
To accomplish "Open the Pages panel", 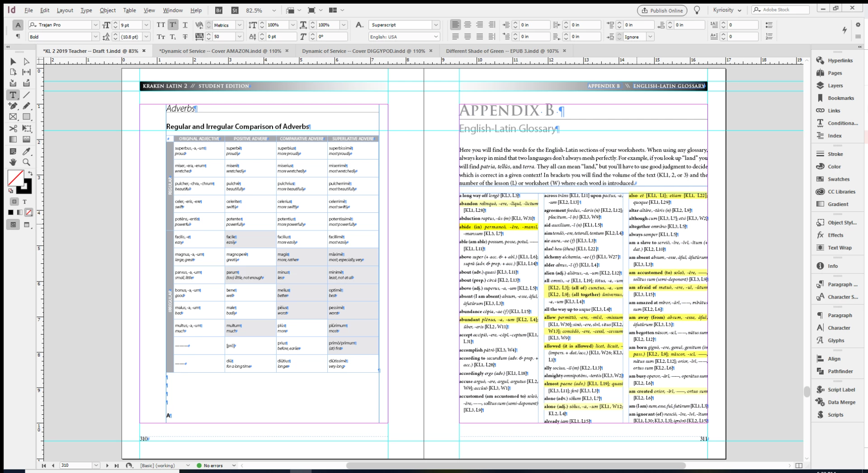I will pyautogui.click(x=835, y=73).
